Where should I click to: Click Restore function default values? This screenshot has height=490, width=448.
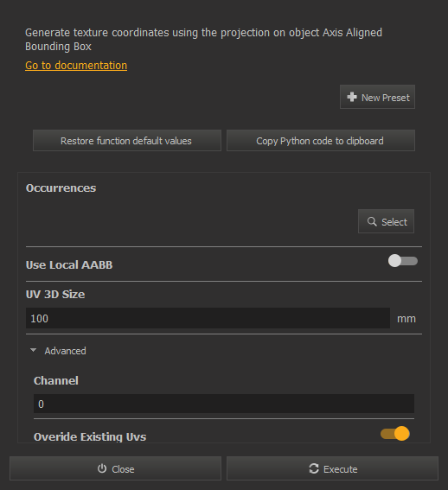click(x=127, y=141)
